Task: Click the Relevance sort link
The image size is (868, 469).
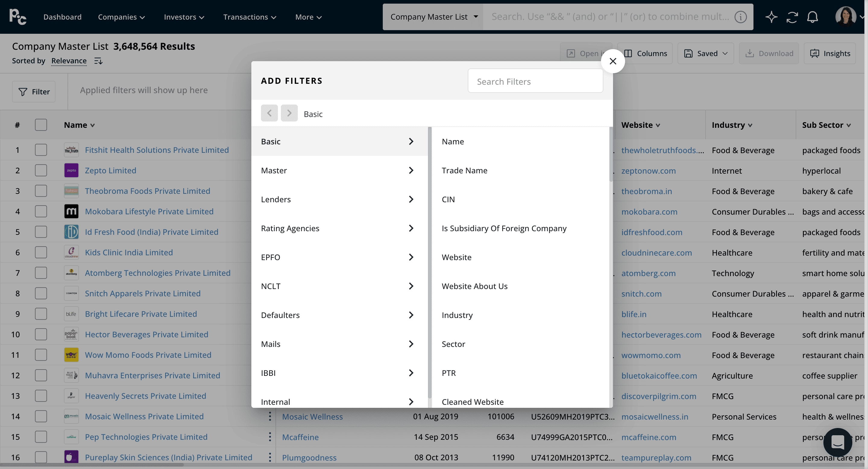Action: click(x=69, y=61)
